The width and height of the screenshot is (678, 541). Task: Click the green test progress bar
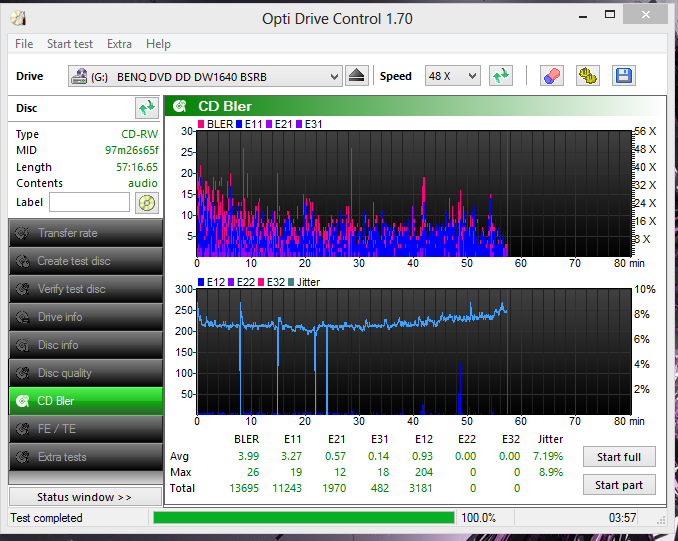click(x=304, y=518)
